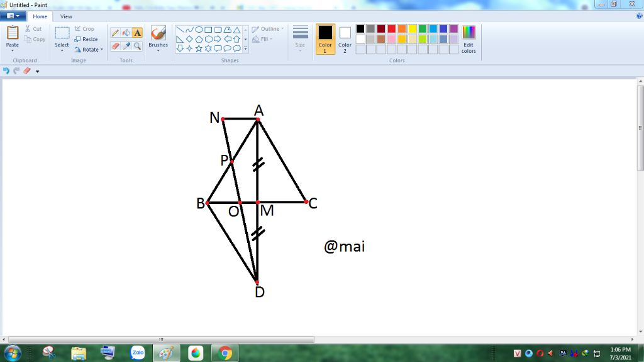Activate Color 2 background selector
644x362 pixels.
(x=345, y=38)
